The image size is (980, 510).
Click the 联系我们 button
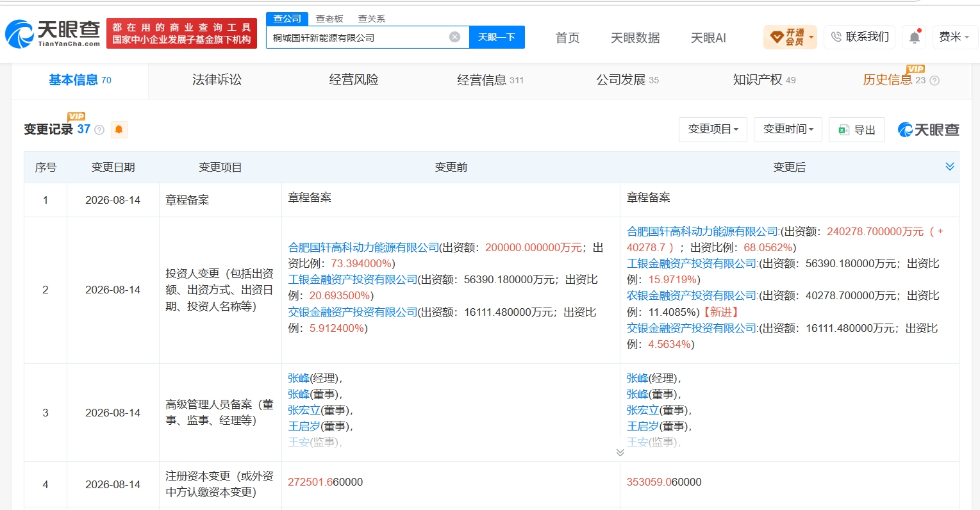[860, 37]
